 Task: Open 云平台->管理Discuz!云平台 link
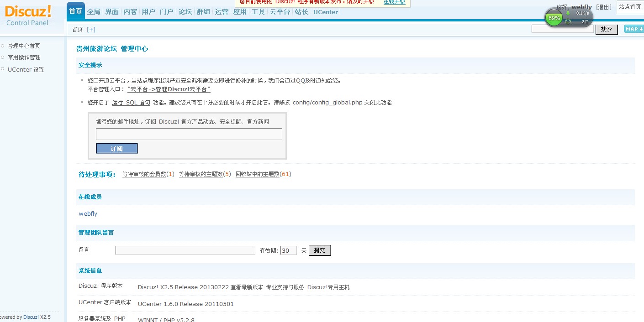pyautogui.click(x=169, y=89)
